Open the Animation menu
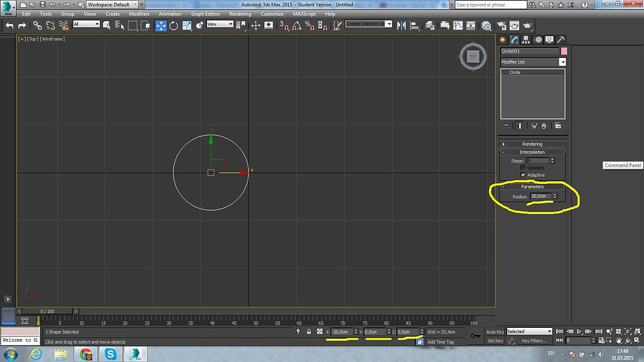644x362 pixels. tap(170, 14)
